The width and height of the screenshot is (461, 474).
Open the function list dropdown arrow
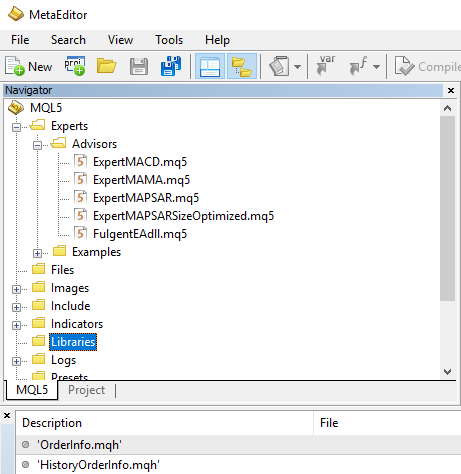click(376, 67)
